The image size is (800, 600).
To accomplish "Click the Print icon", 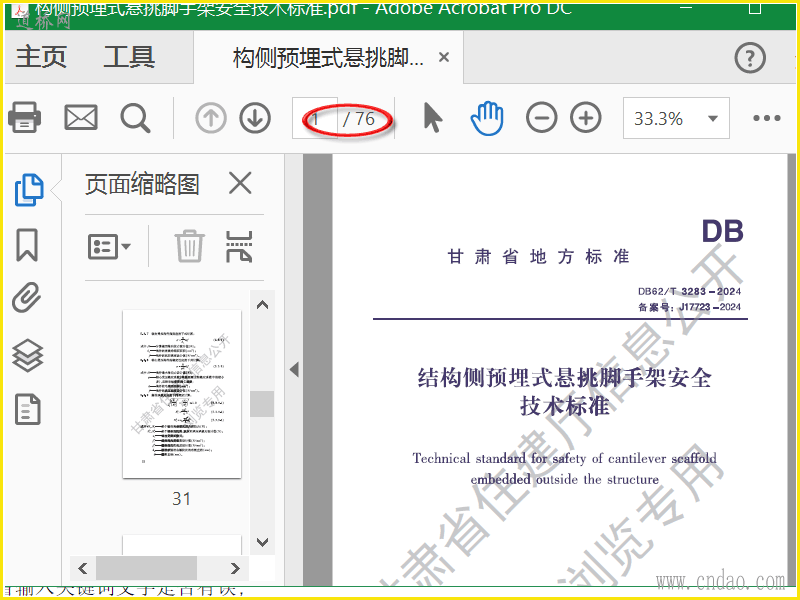I will tap(24, 118).
